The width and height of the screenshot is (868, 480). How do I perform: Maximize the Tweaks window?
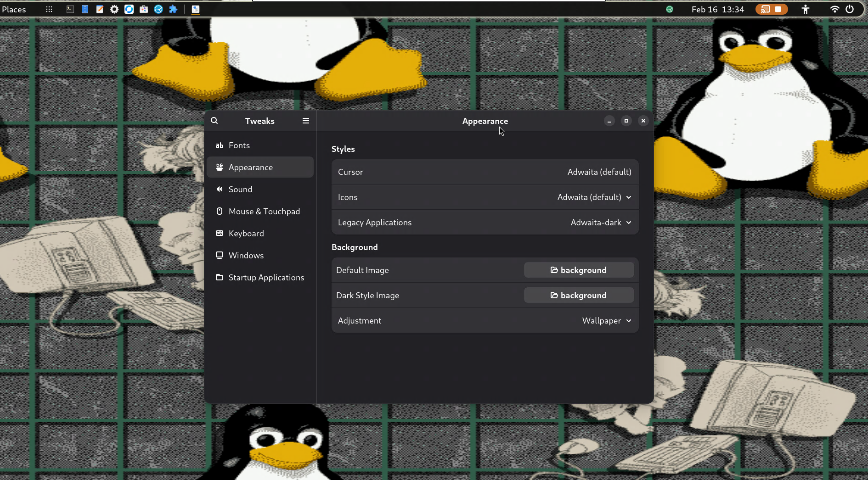tap(626, 121)
